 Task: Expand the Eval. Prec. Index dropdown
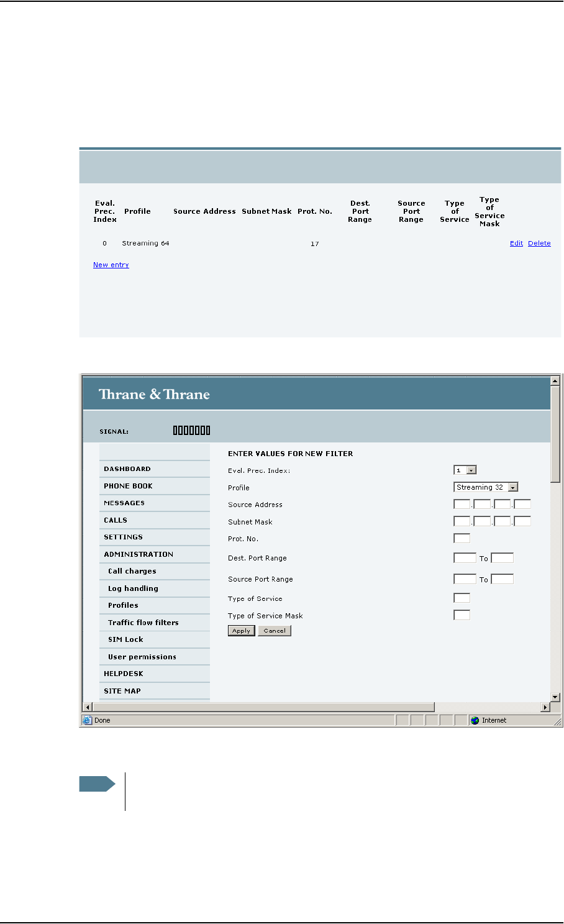pos(465,470)
